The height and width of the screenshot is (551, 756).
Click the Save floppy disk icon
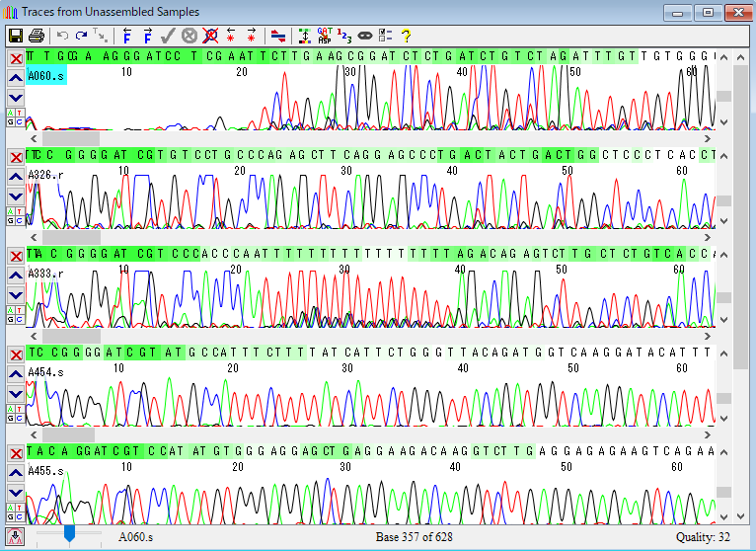coord(16,36)
